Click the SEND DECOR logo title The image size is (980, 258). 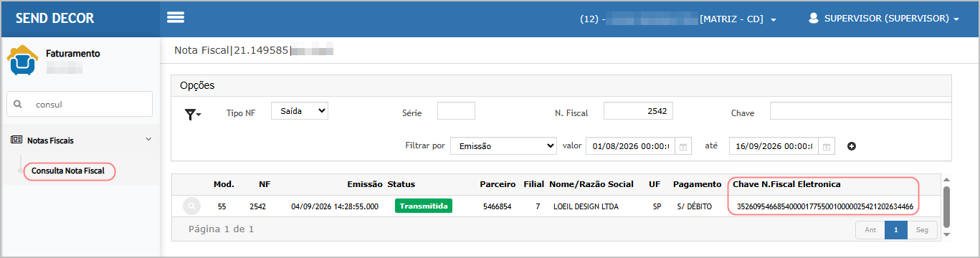click(55, 19)
